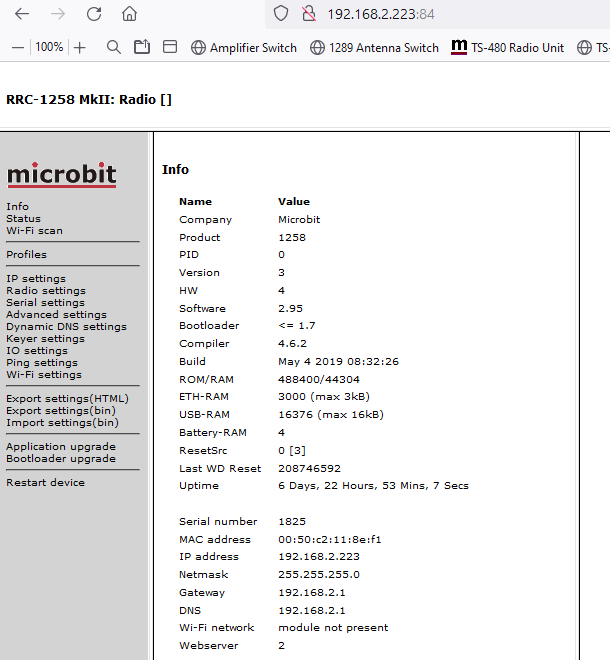Click the address bar showing 192.168.2.223:84
Screen dimensions: 610x660
[x=381, y=14]
